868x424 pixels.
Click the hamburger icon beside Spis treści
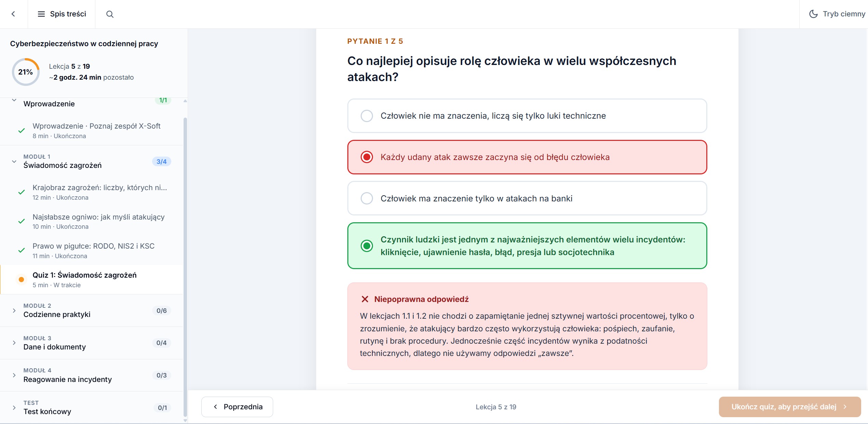click(x=41, y=14)
